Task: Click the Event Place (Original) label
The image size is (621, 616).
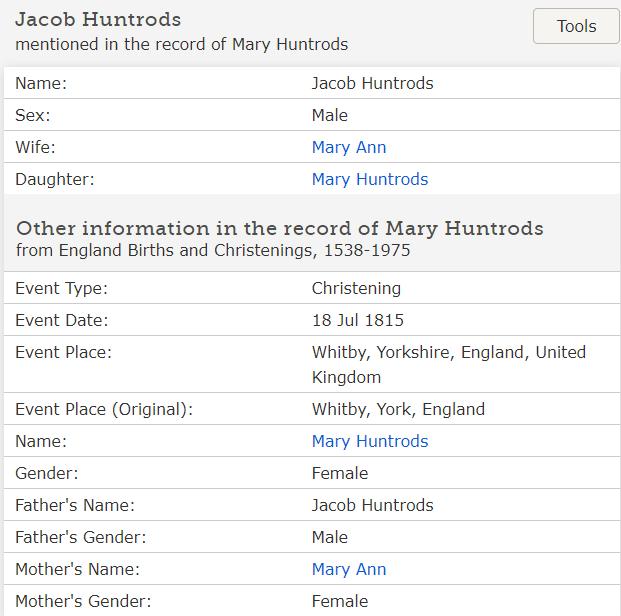Action: tap(104, 409)
